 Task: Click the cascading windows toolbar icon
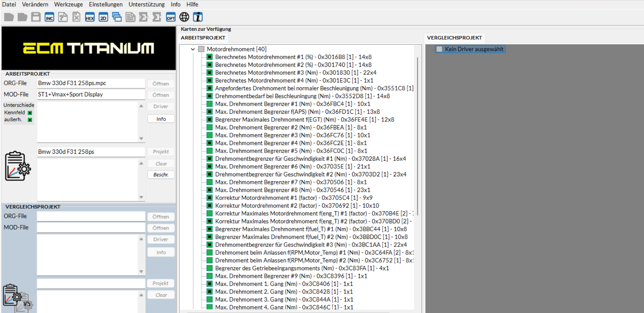pos(117,17)
